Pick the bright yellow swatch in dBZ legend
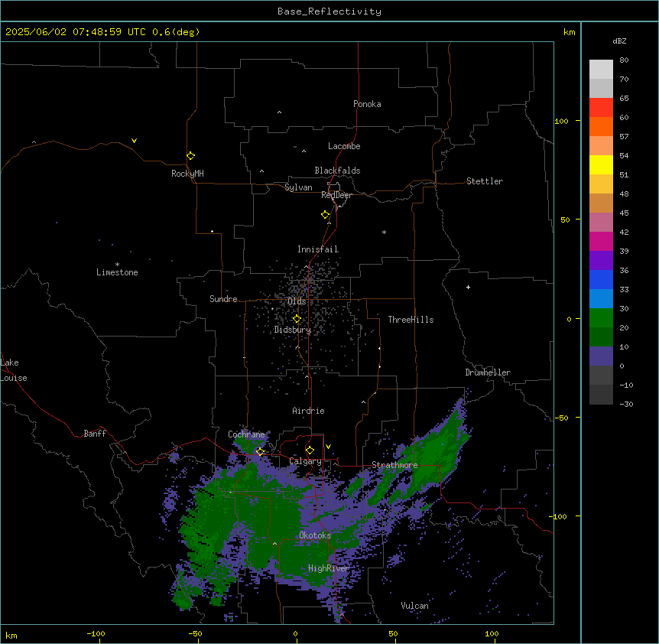The width and height of the screenshot is (659, 644). (x=601, y=164)
